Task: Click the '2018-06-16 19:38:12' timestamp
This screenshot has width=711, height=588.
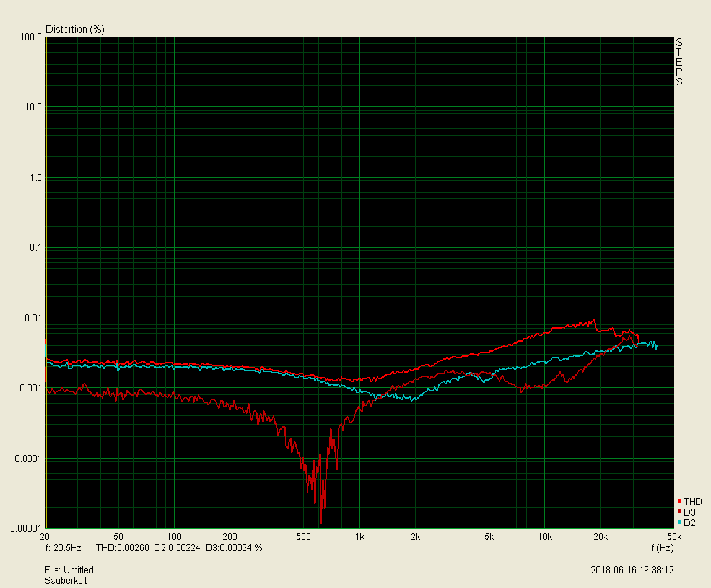Action: pos(632,570)
